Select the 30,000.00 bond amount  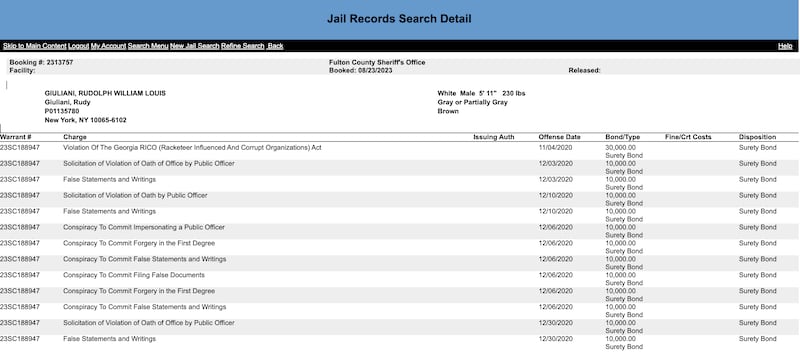620,148
